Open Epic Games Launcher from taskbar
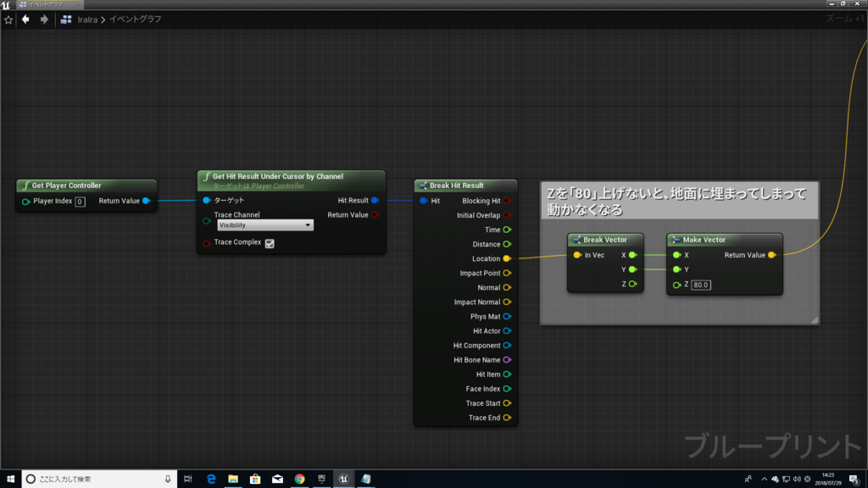Image resolution: width=868 pixels, height=488 pixels. 321,479
